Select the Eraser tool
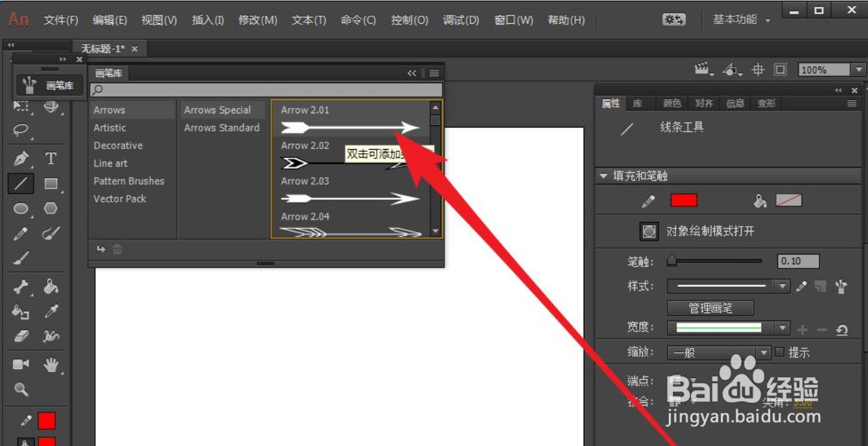The height and width of the screenshot is (446, 868). point(21,336)
